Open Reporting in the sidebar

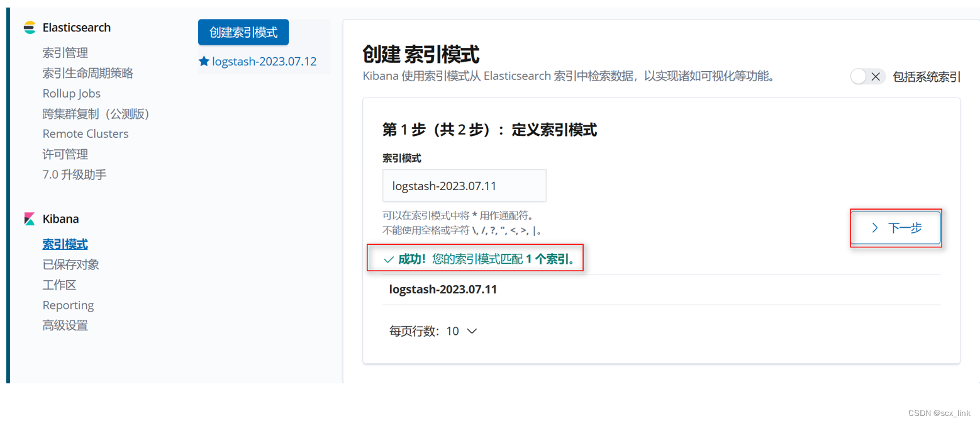(68, 305)
